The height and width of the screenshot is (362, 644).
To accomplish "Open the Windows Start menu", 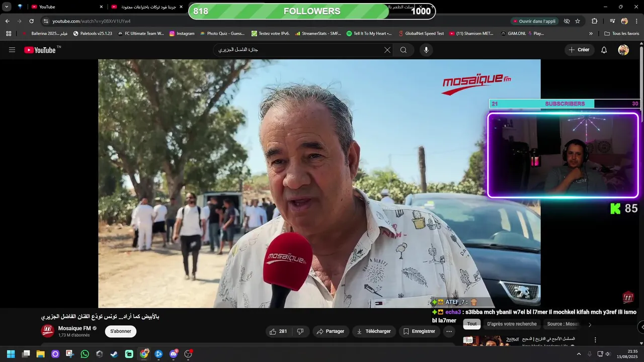I will (11, 354).
